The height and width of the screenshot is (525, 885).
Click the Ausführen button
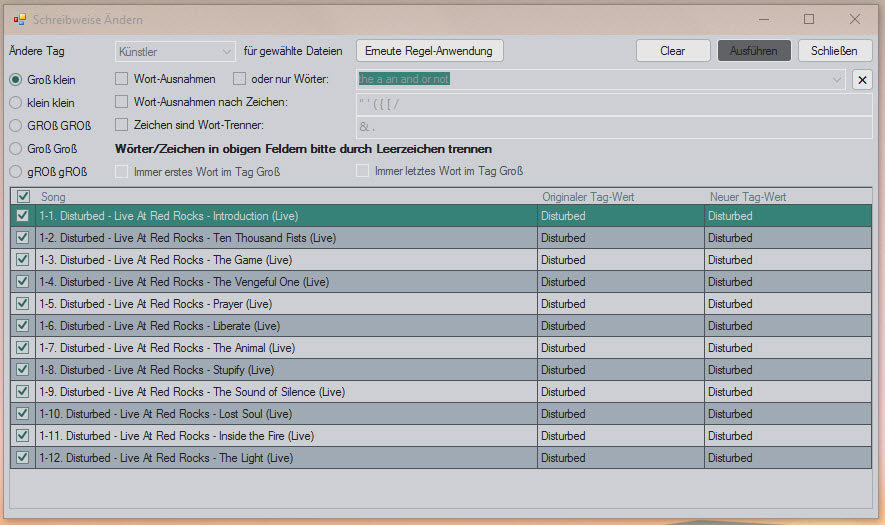click(754, 51)
